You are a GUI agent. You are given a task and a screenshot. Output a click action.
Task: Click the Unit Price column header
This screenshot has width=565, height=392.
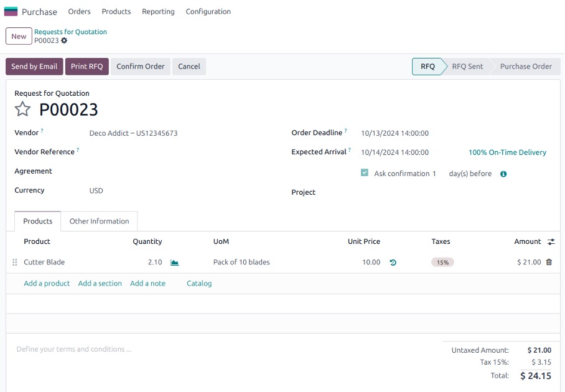click(363, 241)
